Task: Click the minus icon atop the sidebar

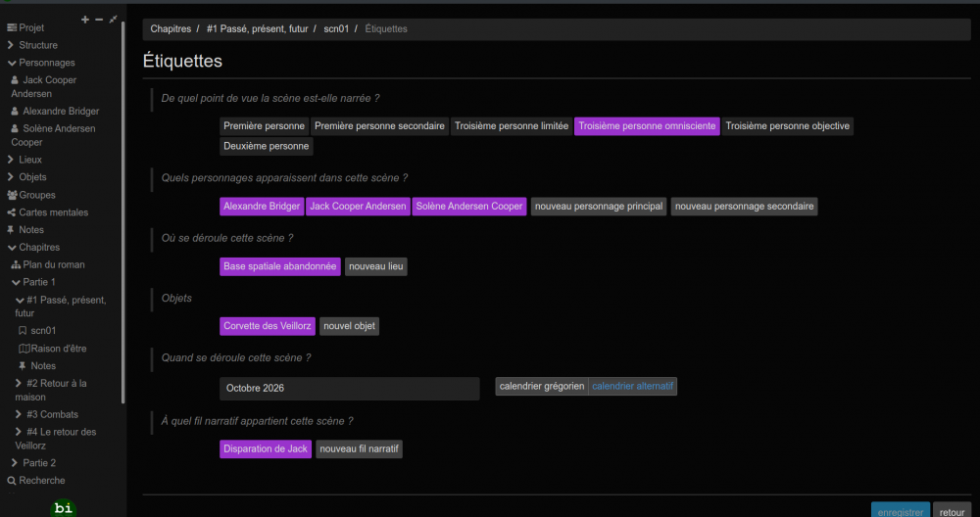Action: click(99, 20)
